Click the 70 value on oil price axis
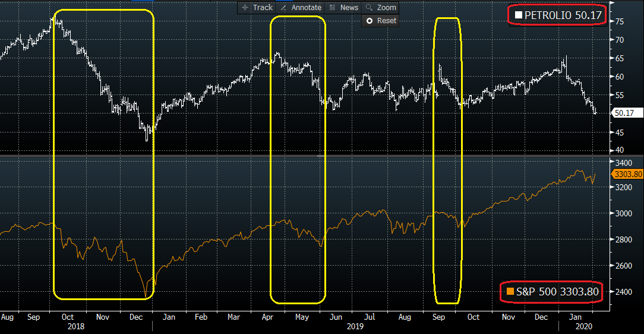The height and width of the screenshot is (334, 644). [620, 40]
